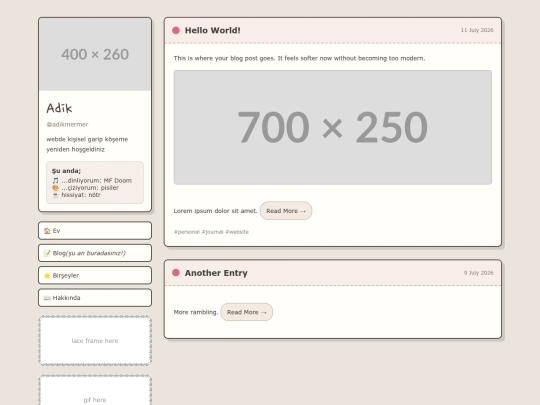This screenshot has width=540, height=405.
Task: Go to the Birşeyler page
Action: click(x=95, y=276)
